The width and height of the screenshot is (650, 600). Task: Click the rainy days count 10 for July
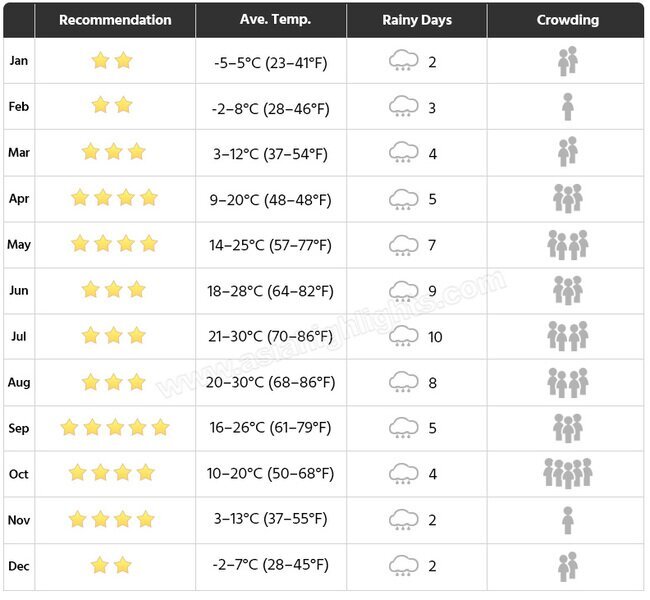[x=435, y=337]
